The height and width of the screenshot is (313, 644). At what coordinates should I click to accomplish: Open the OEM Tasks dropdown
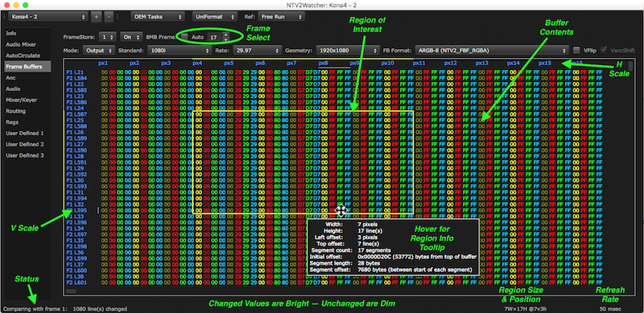(157, 17)
